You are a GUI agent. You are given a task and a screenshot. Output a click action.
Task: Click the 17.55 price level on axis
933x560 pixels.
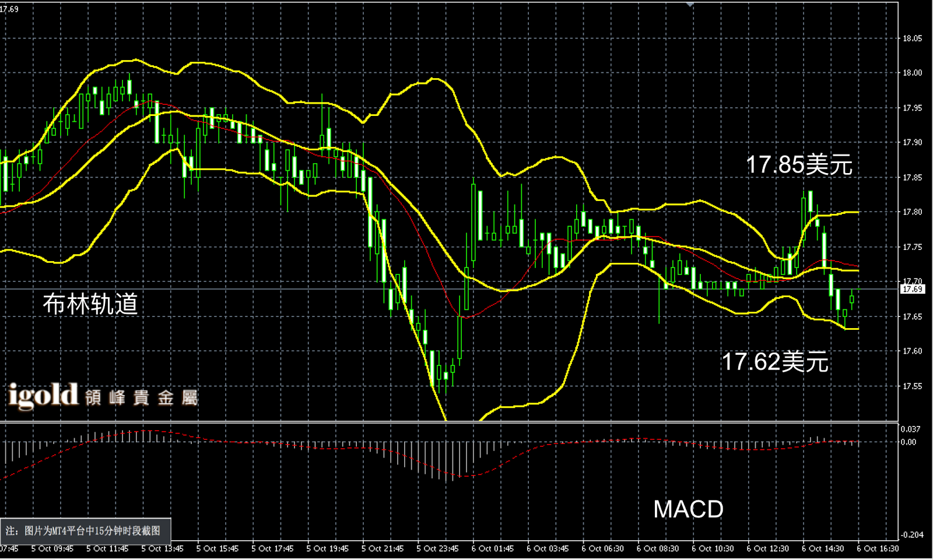pyautogui.click(x=913, y=386)
